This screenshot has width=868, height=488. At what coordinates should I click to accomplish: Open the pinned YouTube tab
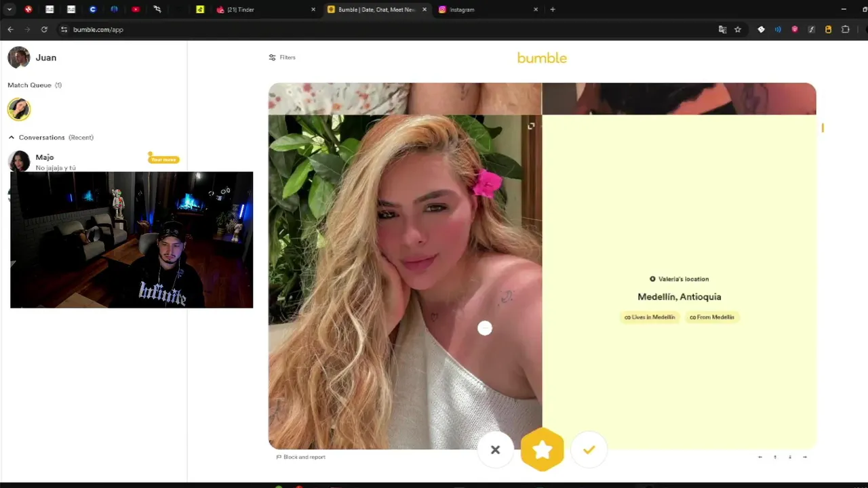pyautogui.click(x=136, y=9)
